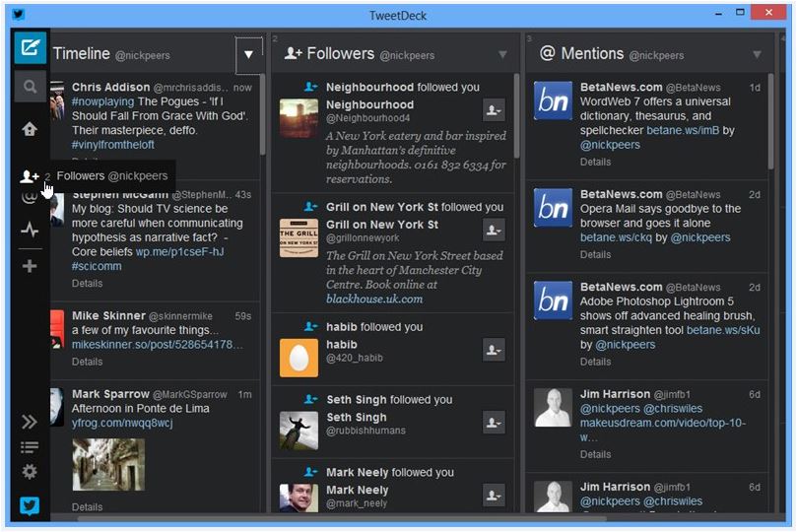
Task: Click the Mentions column scrollbar
Action: [x=770, y=122]
